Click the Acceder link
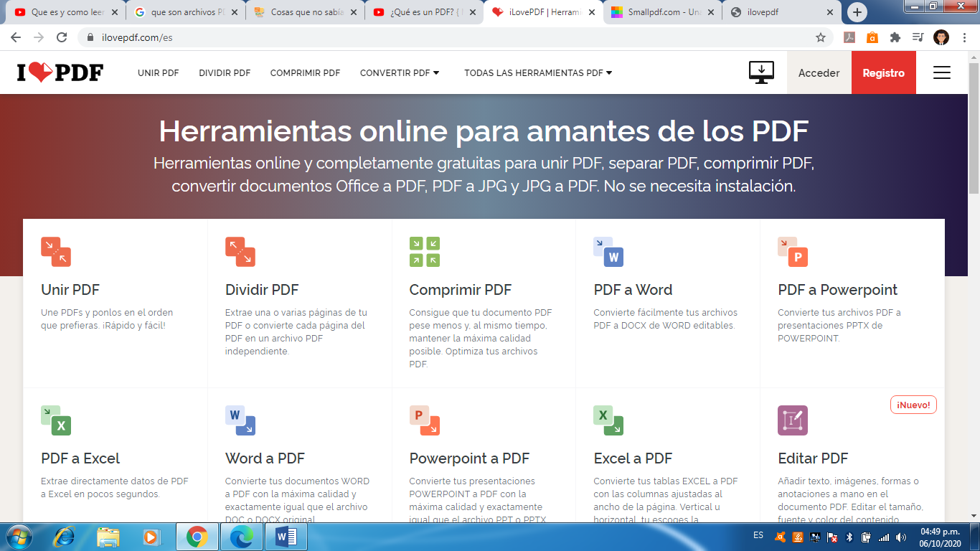 coord(818,72)
